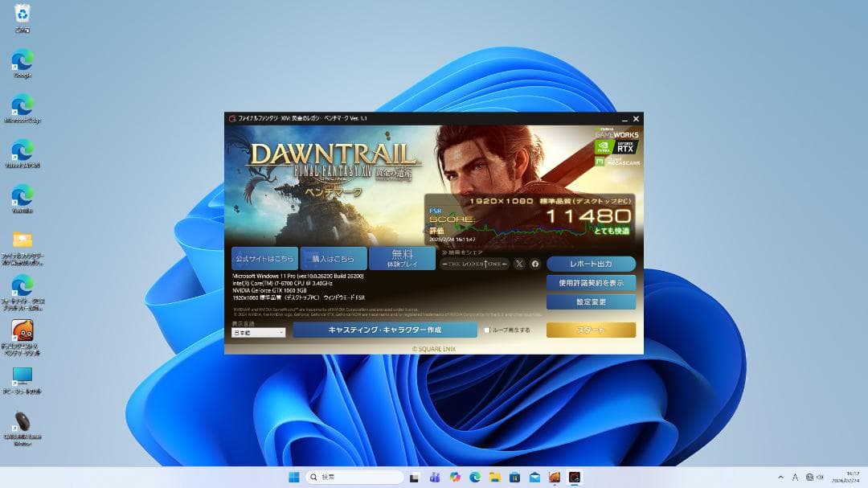Open Microsoft Edge from taskbar
The height and width of the screenshot is (488, 868).
point(475,477)
